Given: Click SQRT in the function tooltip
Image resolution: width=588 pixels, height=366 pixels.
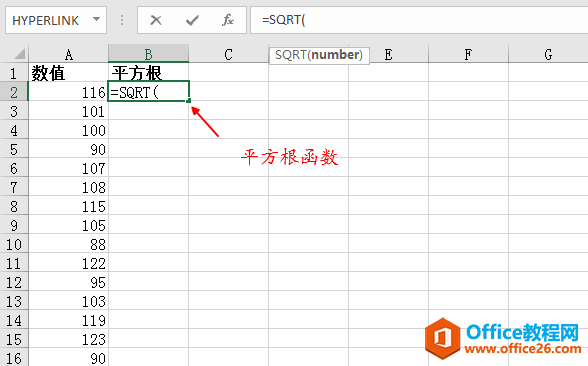Looking at the screenshot, I should [x=291, y=55].
